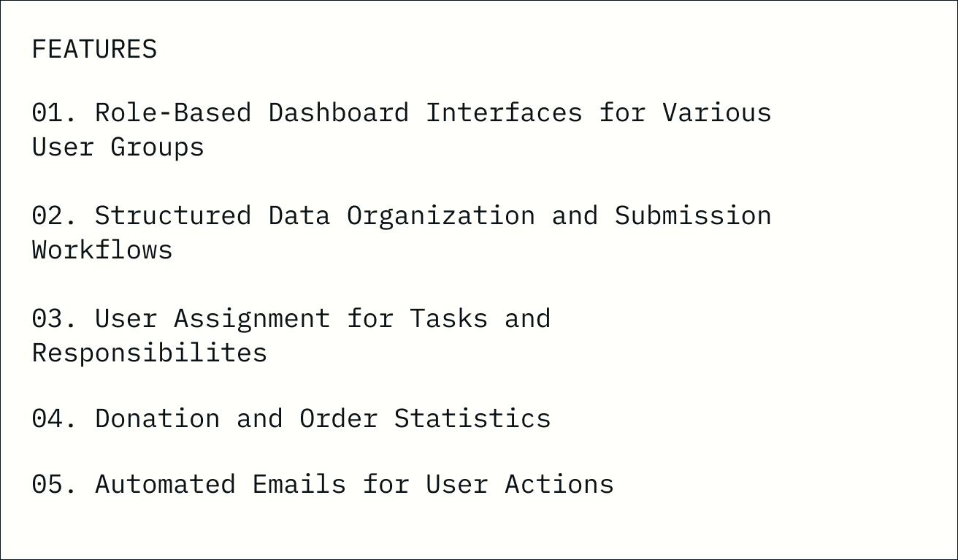
Task: Click the word "Statistics" in feature 04
Action: click(472, 418)
